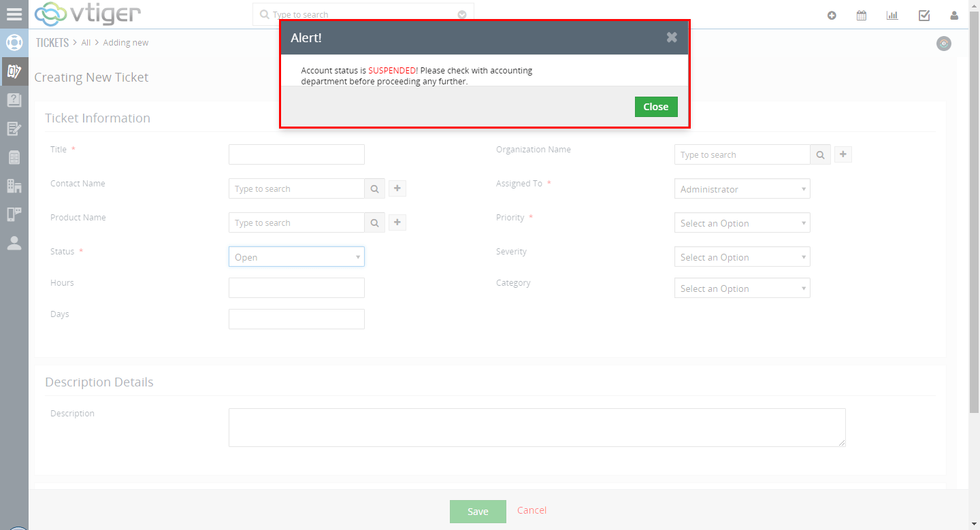Open the user profile icon
The width and height of the screenshot is (980, 530).
[953, 14]
